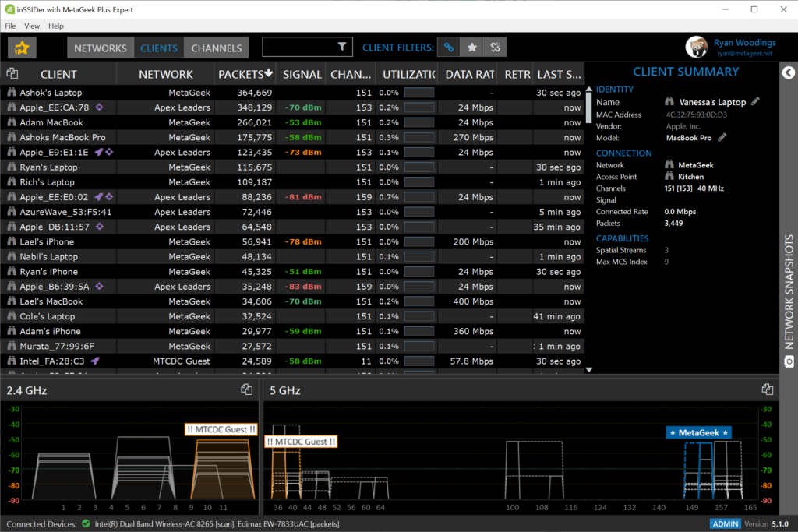The image size is (798, 532).
Task: Sort by the PACKETS column header
Action: 245,74
